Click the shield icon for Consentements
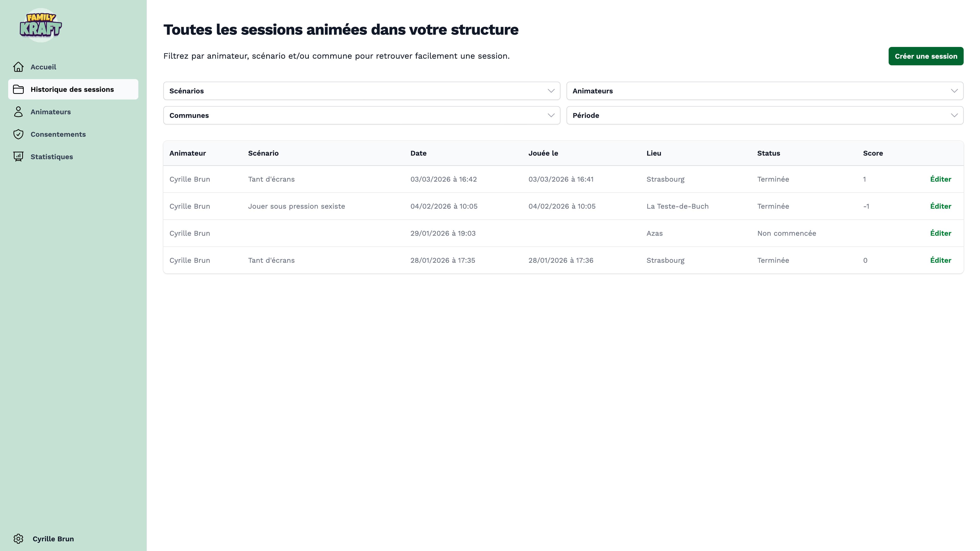The height and width of the screenshot is (551, 980). coord(18,134)
